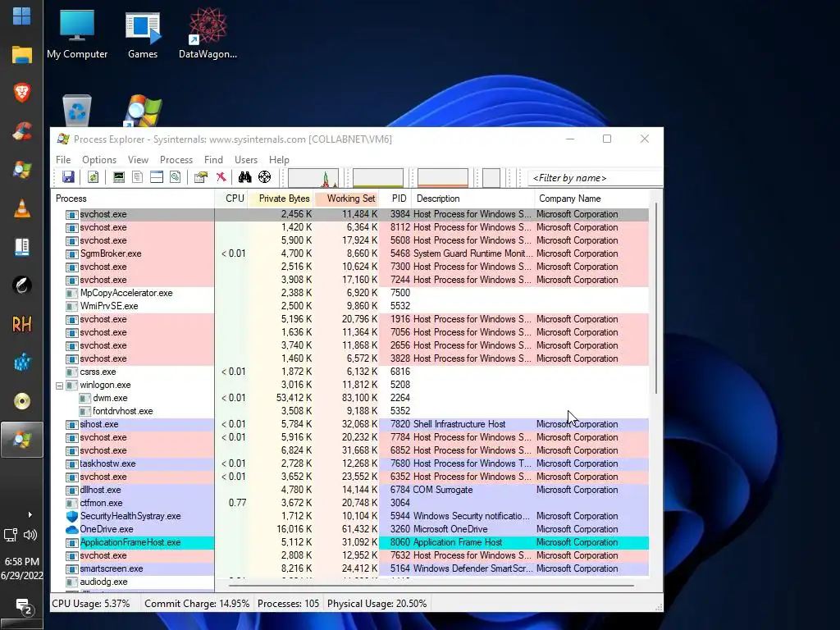Screen dimensions: 840x630
Task: Open the Options menu
Action: 99,160
